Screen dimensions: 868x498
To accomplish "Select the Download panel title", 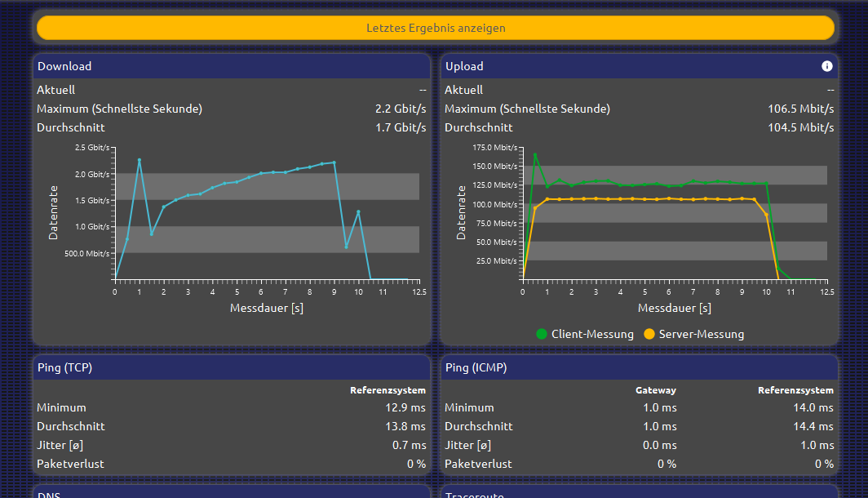I will pos(64,66).
